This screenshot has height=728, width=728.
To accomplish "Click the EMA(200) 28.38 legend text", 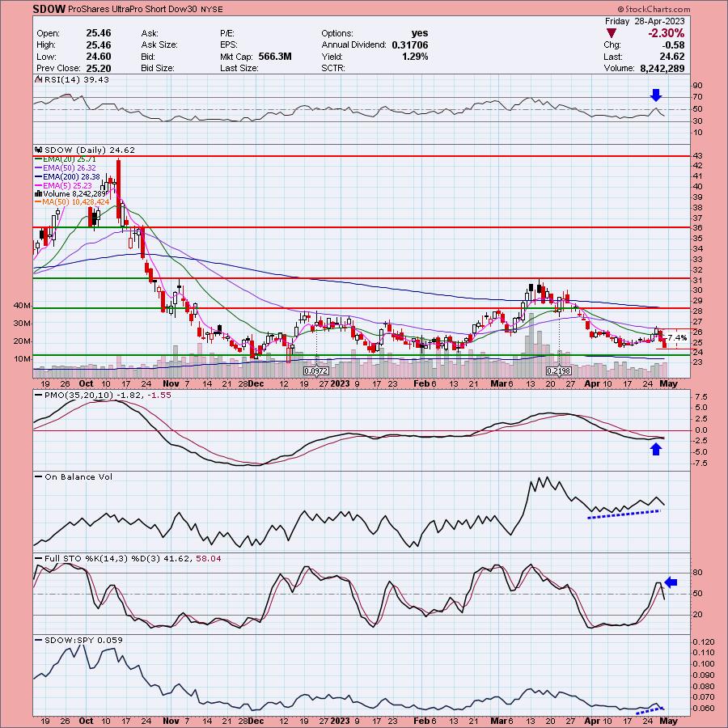I will pos(71,177).
